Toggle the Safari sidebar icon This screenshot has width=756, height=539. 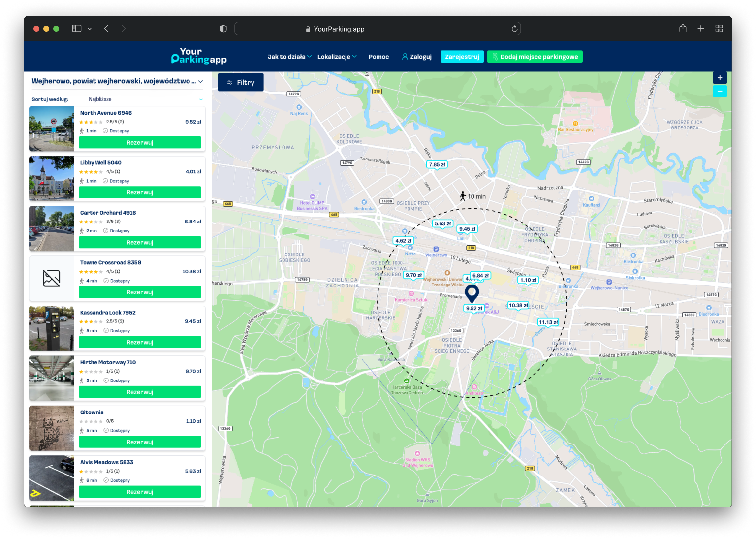[77, 29]
